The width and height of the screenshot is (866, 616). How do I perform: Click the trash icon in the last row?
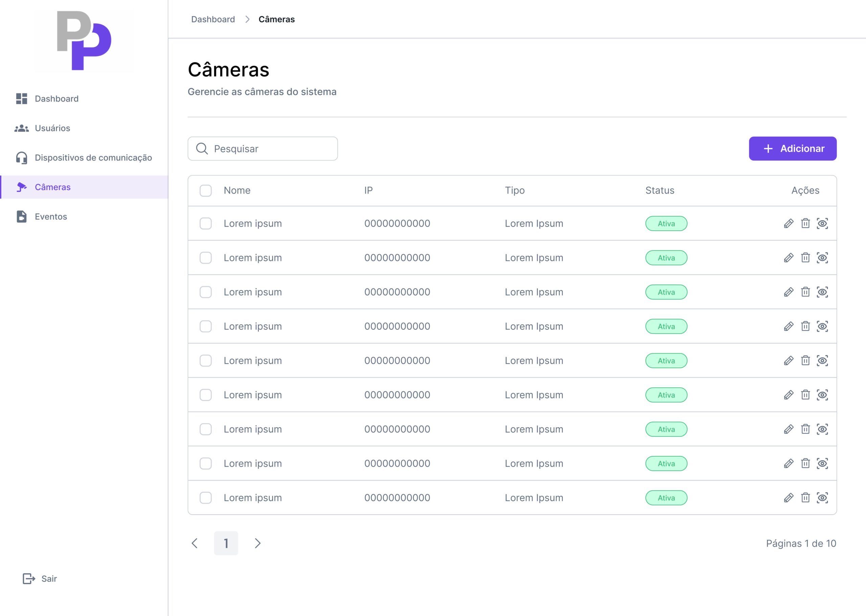805,498
